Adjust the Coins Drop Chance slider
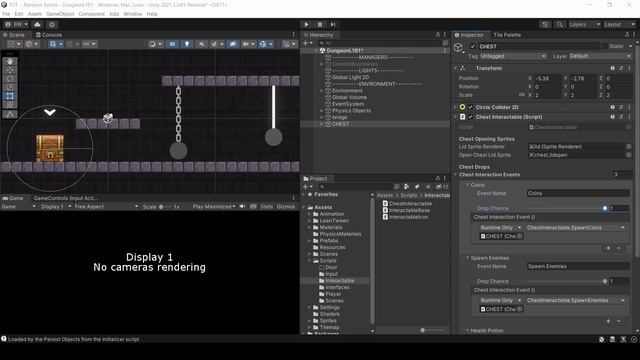The width and height of the screenshot is (640, 360). click(566, 208)
